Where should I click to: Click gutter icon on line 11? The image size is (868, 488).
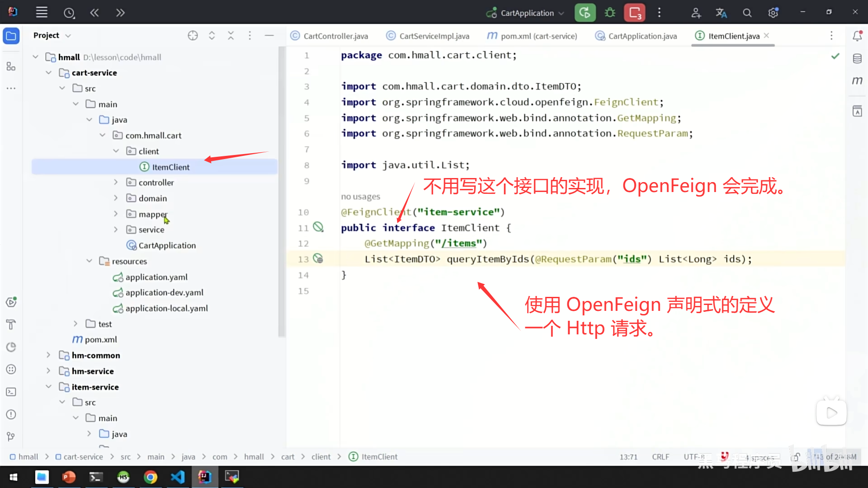(318, 227)
